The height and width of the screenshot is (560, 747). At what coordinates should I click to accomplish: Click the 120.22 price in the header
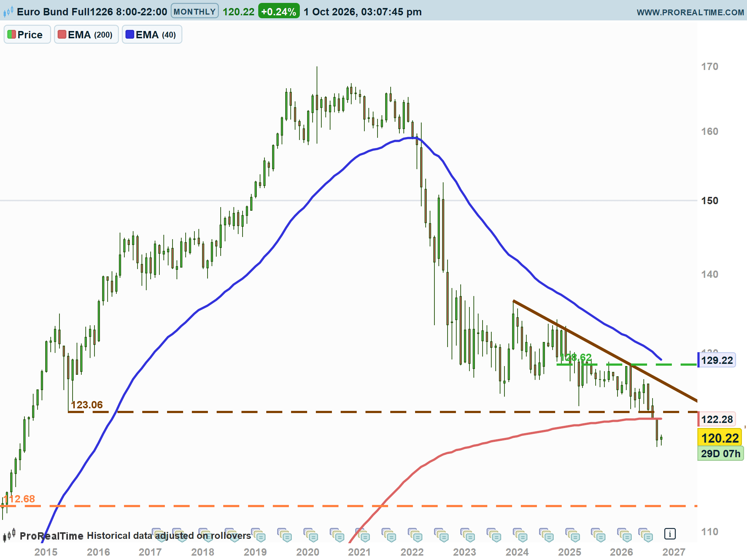tap(238, 12)
